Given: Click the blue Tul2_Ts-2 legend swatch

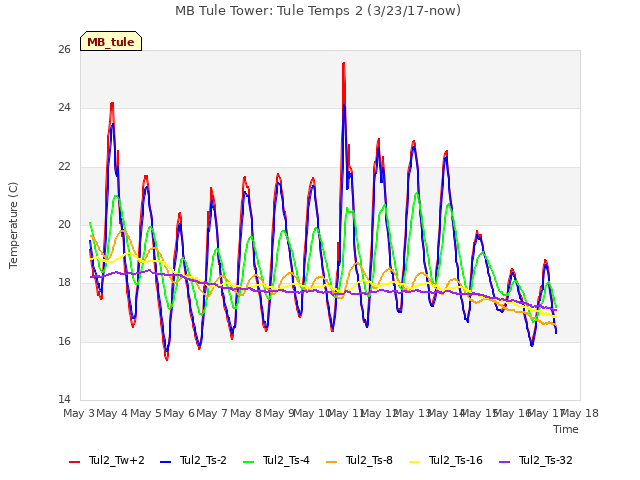Looking at the screenshot, I should [x=165, y=462].
